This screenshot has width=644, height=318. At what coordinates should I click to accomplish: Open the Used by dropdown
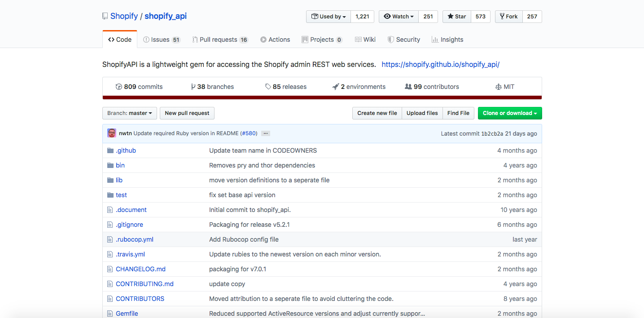[x=329, y=17]
